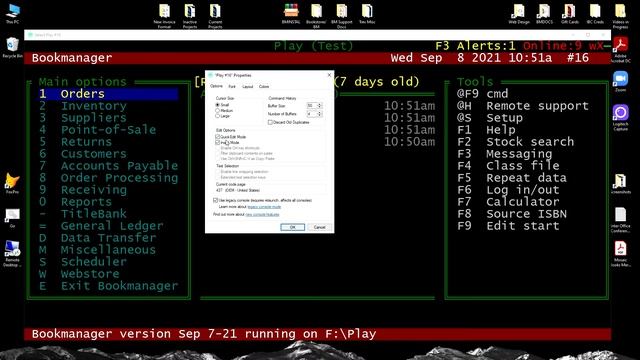Switch to the Options tab
The image size is (640, 360).
click(216, 86)
